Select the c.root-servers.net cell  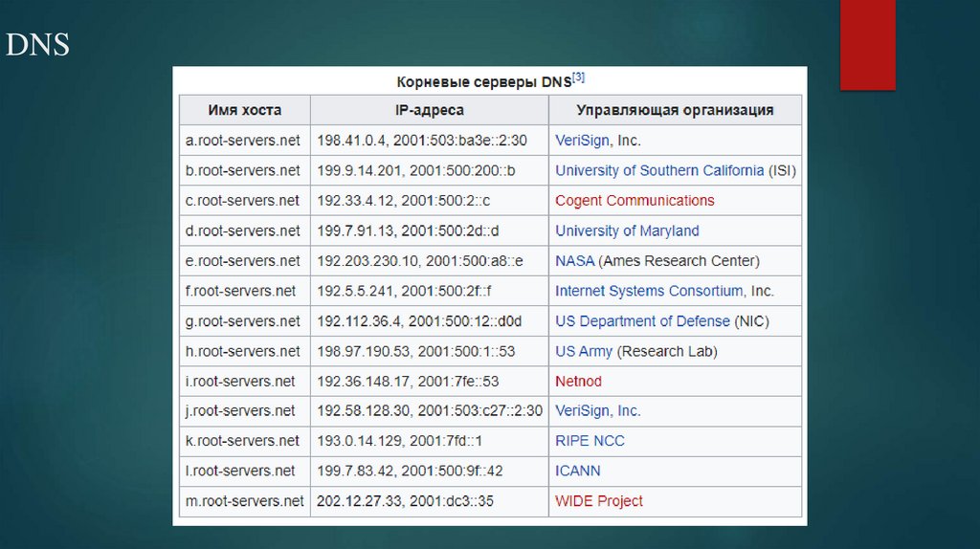point(244,201)
